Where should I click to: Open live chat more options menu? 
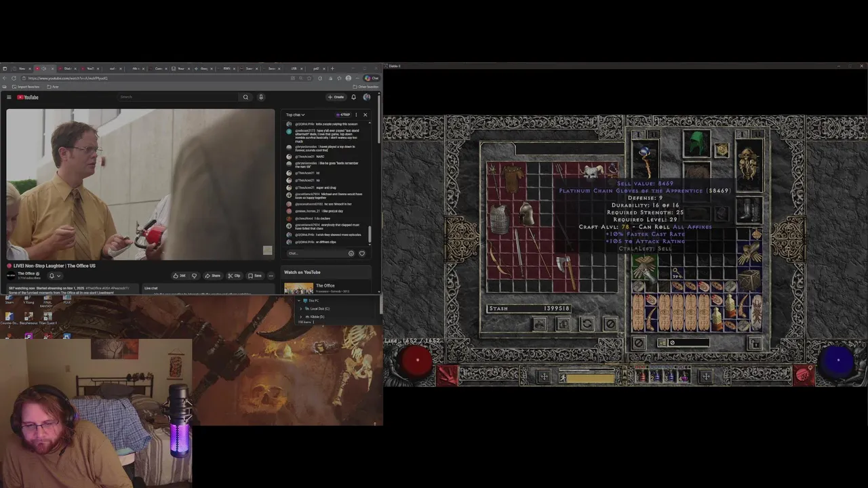pyautogui.click(x=356, y=115)
